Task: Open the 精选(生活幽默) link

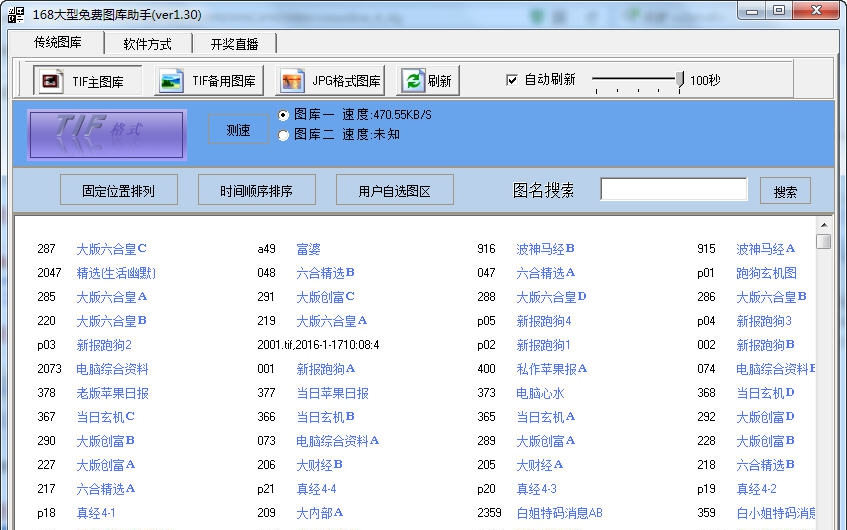Action: point(116,273)
